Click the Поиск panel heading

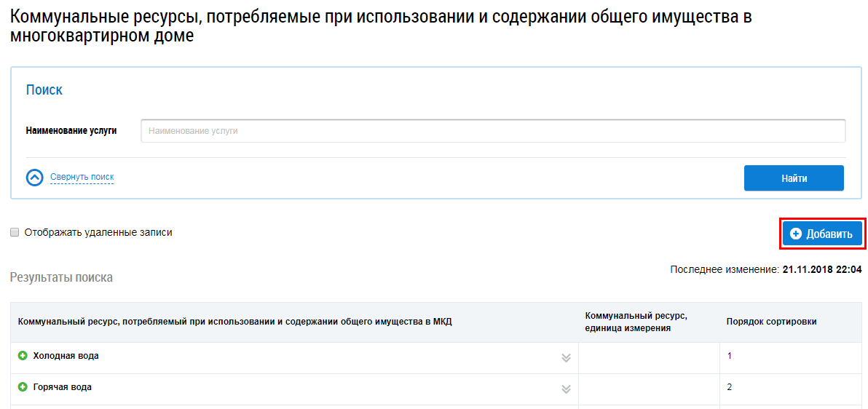pyautogui.click(x=44, y=90)
